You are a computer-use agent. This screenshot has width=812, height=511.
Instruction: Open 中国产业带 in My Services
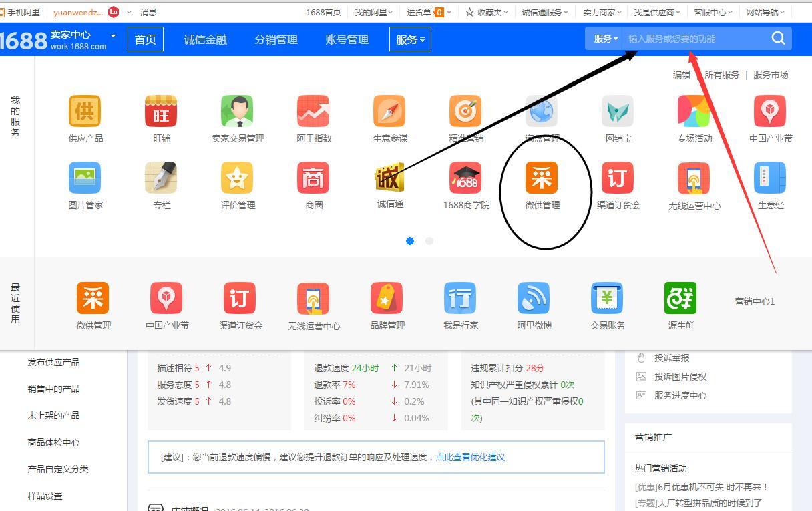[x=770, y=111]
